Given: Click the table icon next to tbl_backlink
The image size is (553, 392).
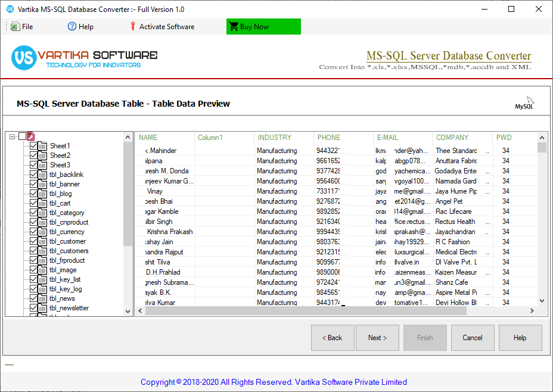Looking at the screenshot, I should click(43, 175).
